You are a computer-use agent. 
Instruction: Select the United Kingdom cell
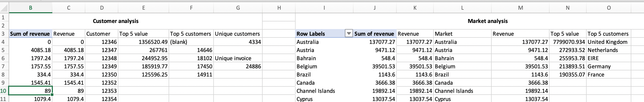tap(608, 42)
